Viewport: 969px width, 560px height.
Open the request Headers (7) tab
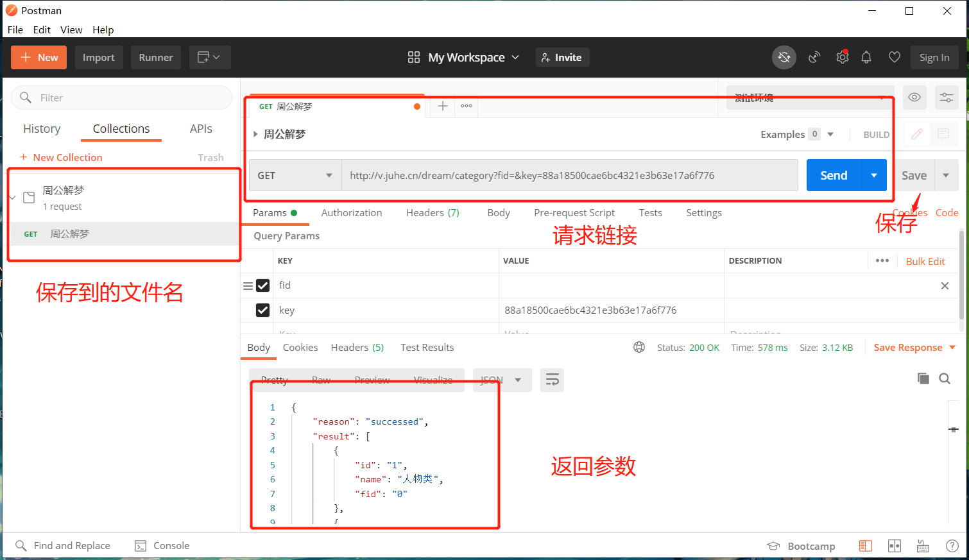tap(433, 213)
